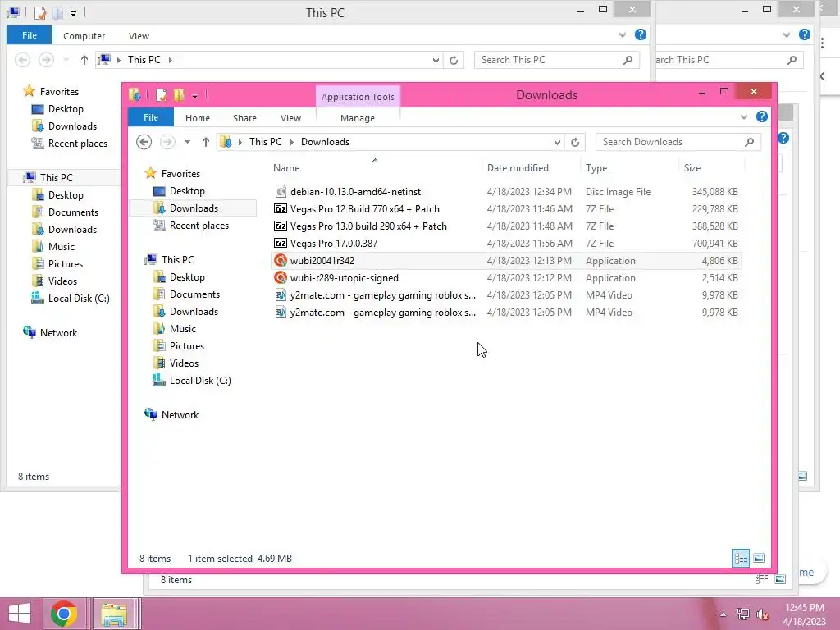Sort by the Name column header
Screen dimensions: 840x630
286,167
